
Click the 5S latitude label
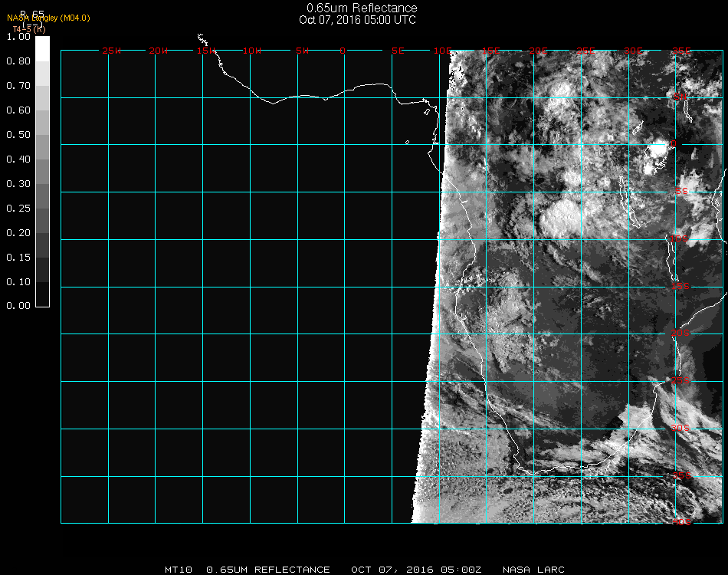click(x=681, y=191)
